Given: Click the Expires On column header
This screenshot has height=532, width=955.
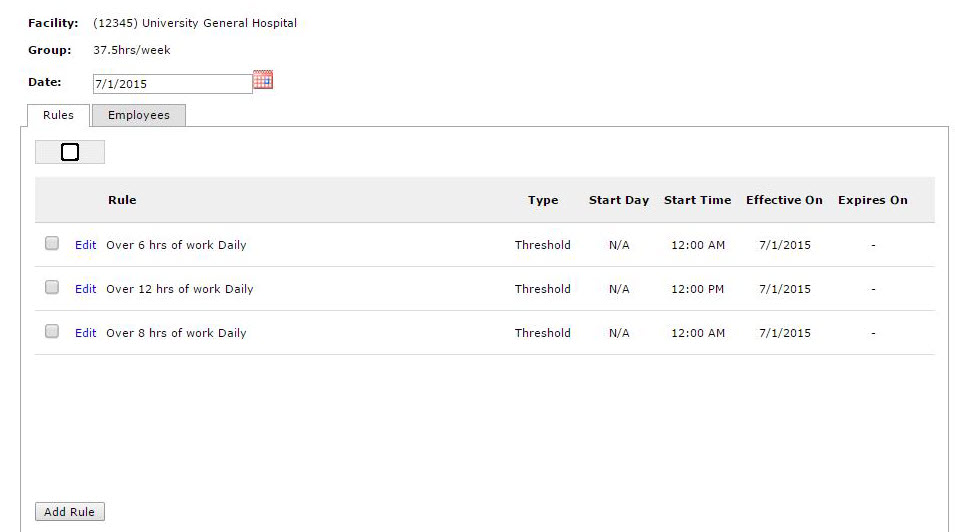Looking at the screenshot, I should click(x=873, y=200).
